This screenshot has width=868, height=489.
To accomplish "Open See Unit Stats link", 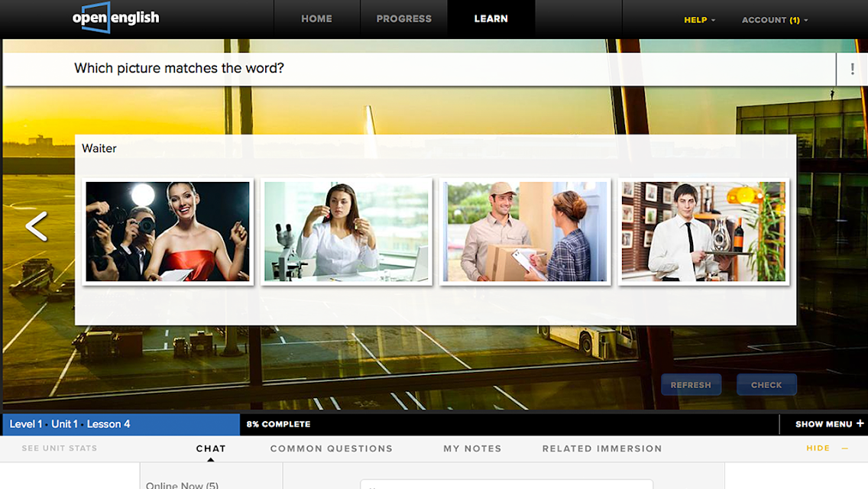I will (x=60, y=449).
